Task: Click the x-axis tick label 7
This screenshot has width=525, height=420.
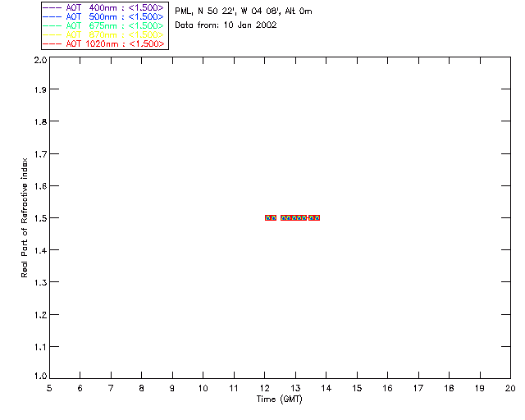Action: (111, 388)
